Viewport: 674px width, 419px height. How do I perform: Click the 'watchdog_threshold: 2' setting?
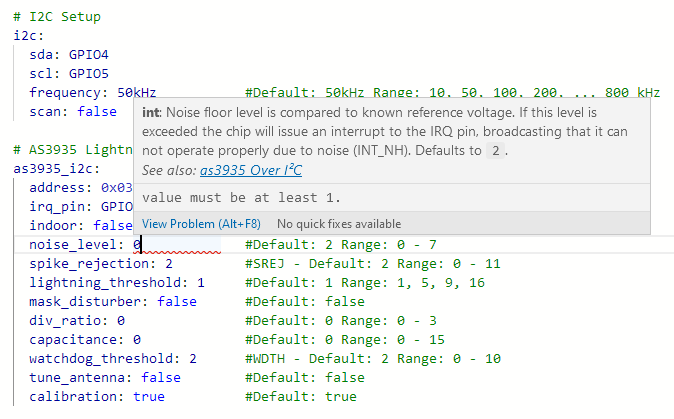pyautogui.click(x=113, y=358)
